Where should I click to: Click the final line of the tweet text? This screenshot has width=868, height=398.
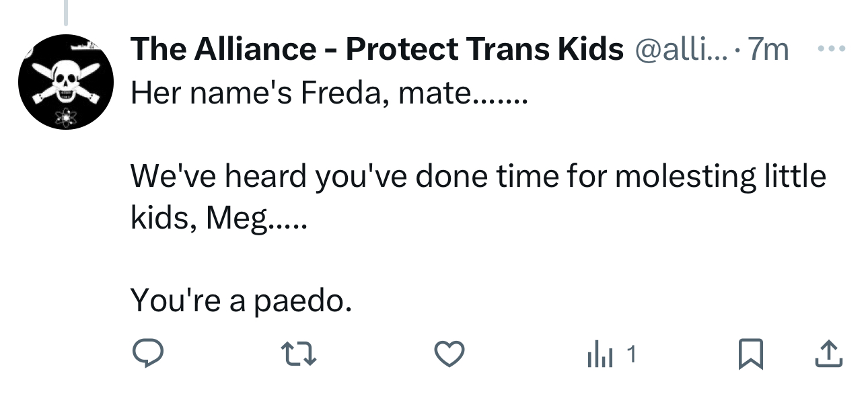pyautogui.click(x=241, y=299)
